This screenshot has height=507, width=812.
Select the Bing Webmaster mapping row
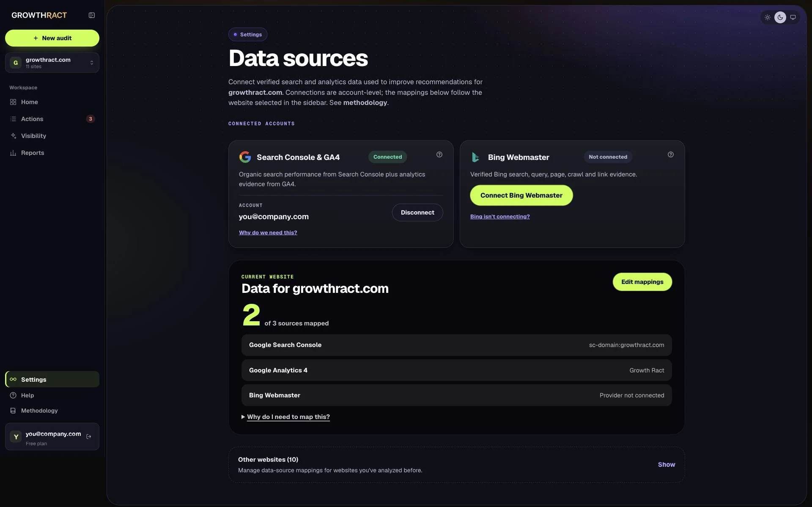(x=456, y=395)
